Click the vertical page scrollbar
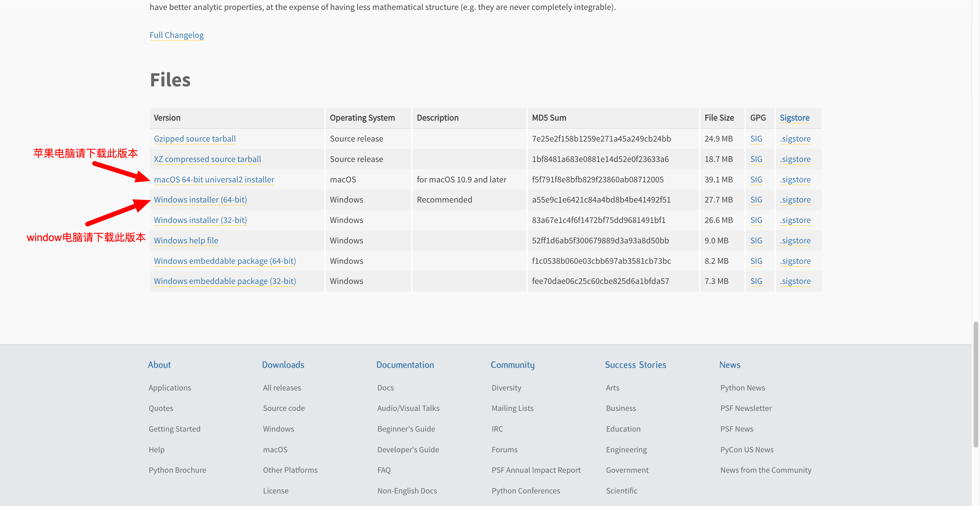The image size is (980, 506). 975,385
